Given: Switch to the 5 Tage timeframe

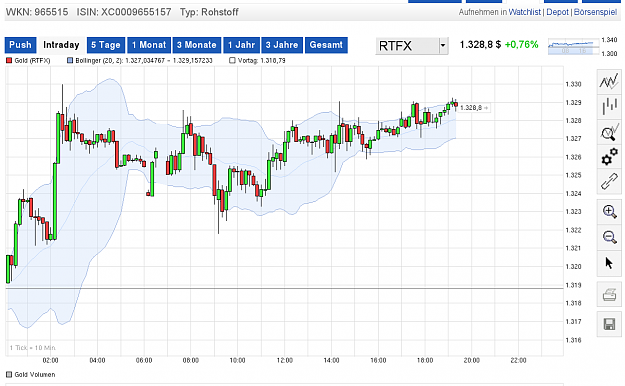Looking at the screenshot, I should click(106, 45).
